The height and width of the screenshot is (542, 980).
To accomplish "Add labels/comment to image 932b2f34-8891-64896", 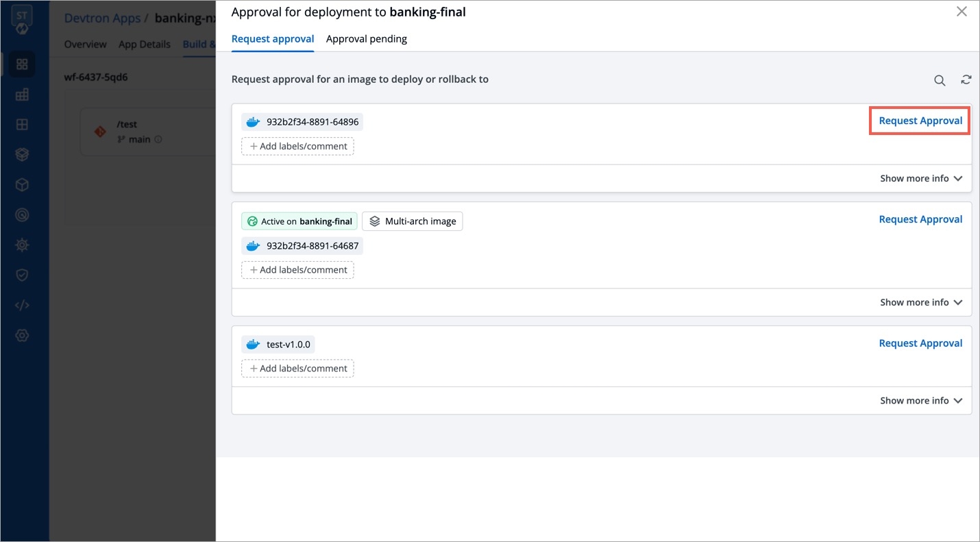I will (297, 147).
